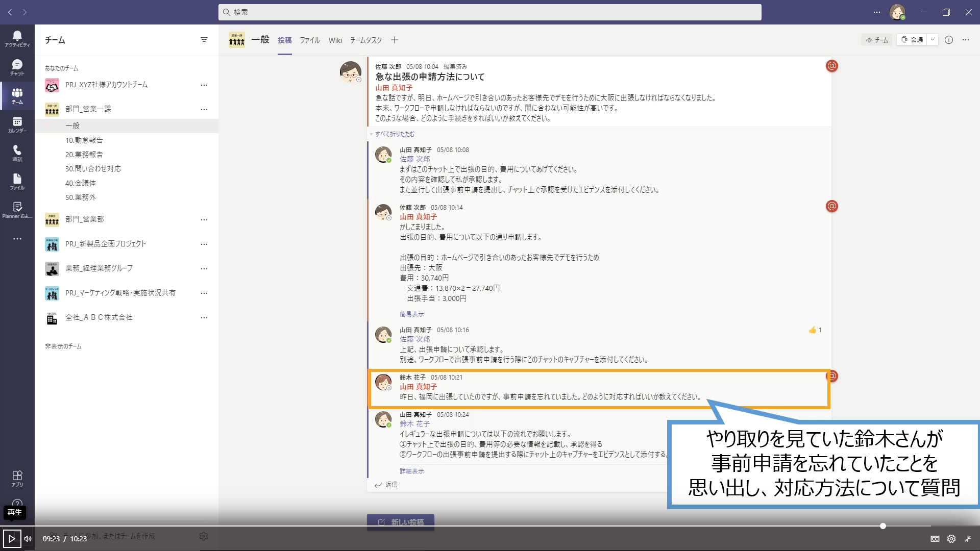Switch to the 投稿 tab
The image size is (980, 551).
[x=285, y=40]
